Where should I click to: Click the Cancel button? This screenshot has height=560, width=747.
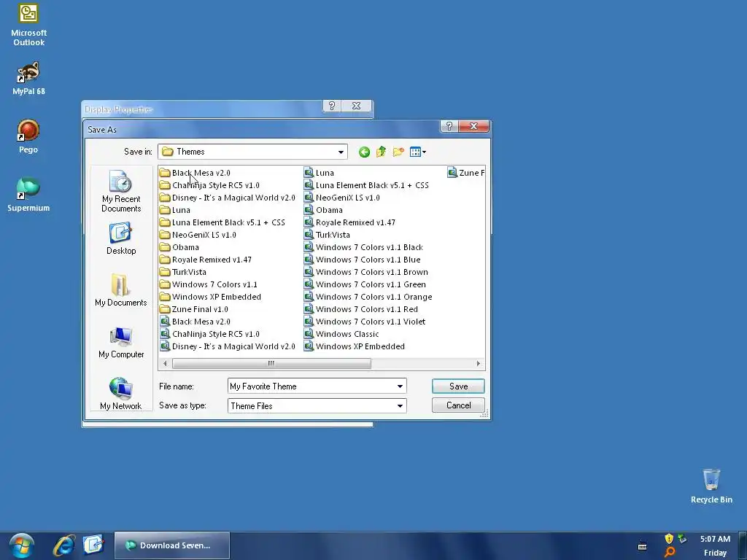point(458,405)
